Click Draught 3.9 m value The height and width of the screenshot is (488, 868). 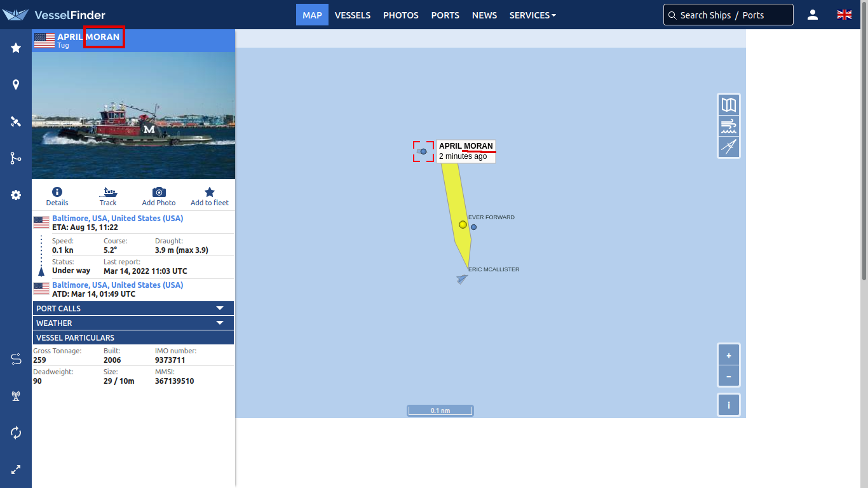click(x=182, y=250)
